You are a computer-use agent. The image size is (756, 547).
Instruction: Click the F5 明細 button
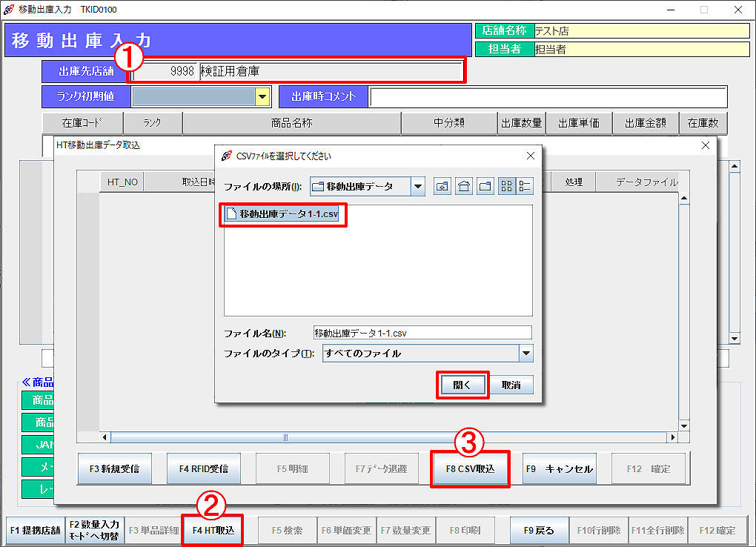(x=293, y=468)
